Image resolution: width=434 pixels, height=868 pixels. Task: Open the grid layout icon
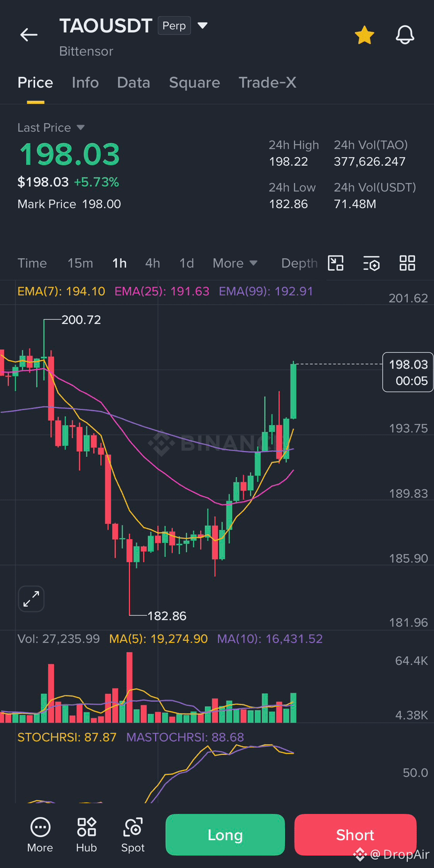[x=407, y=263]
